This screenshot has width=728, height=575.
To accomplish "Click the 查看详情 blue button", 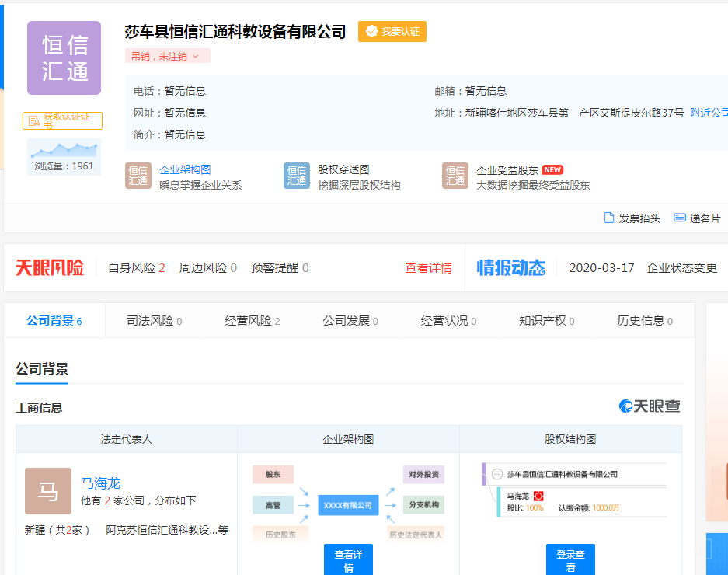I will pos(348,561).
